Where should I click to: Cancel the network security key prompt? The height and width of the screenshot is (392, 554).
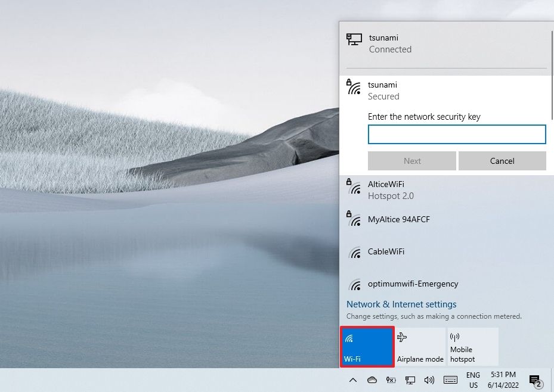coord(502,161)
